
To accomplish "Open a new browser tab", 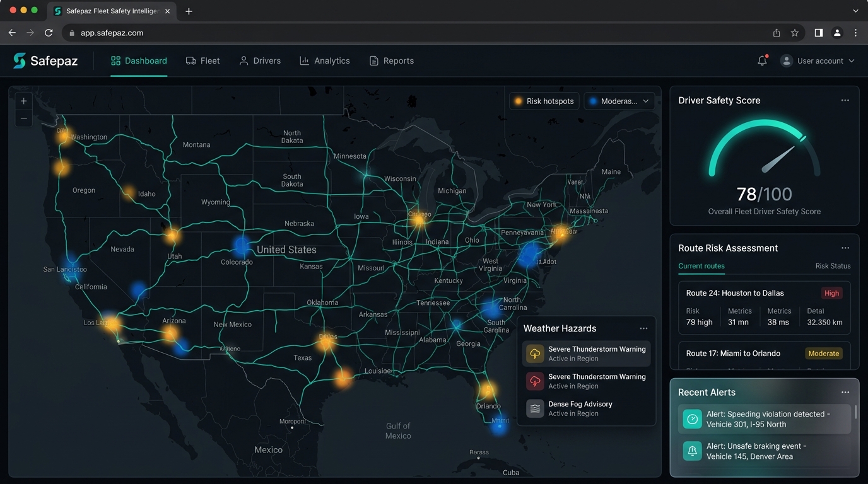I will [x=189, y=11].
